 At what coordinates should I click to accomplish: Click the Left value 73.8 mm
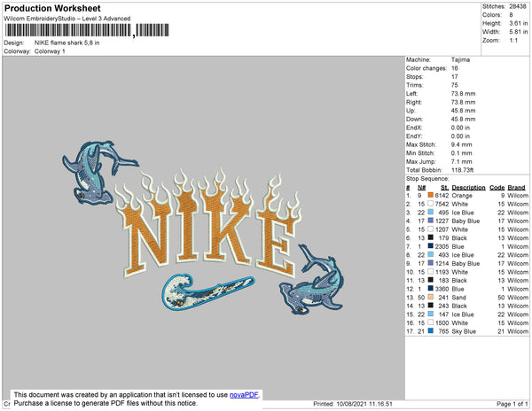[463, 94]
